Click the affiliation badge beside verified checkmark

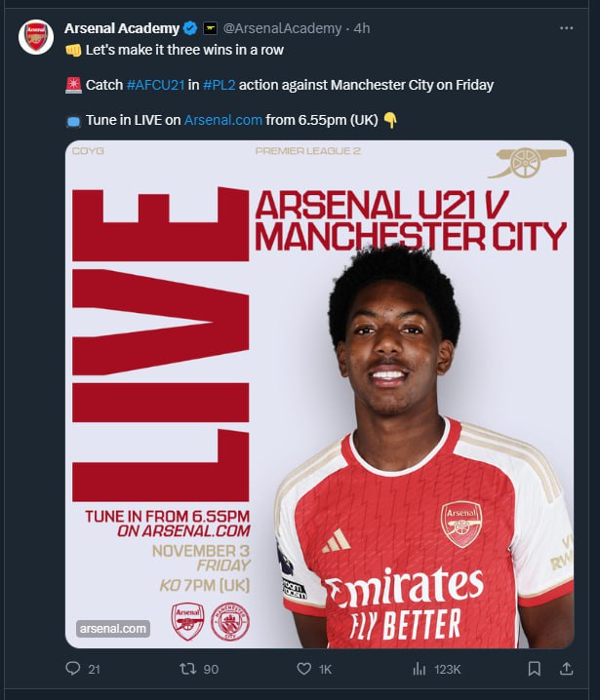click(209, 28)
